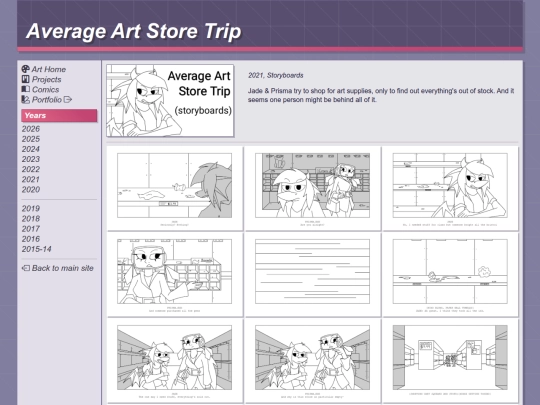Screen dimensions: 540x405
Task: Open storyboard of duo in aisle, one thinking
Action: click(313, 361)
